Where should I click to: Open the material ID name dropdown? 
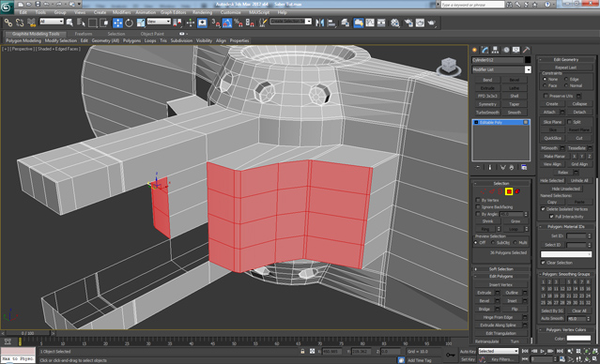tap(566, 254)
